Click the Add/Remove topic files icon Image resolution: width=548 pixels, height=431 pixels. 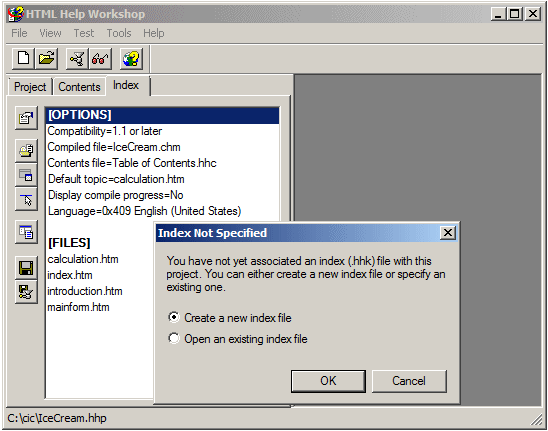pyautogui.click(x=26, y=150)
